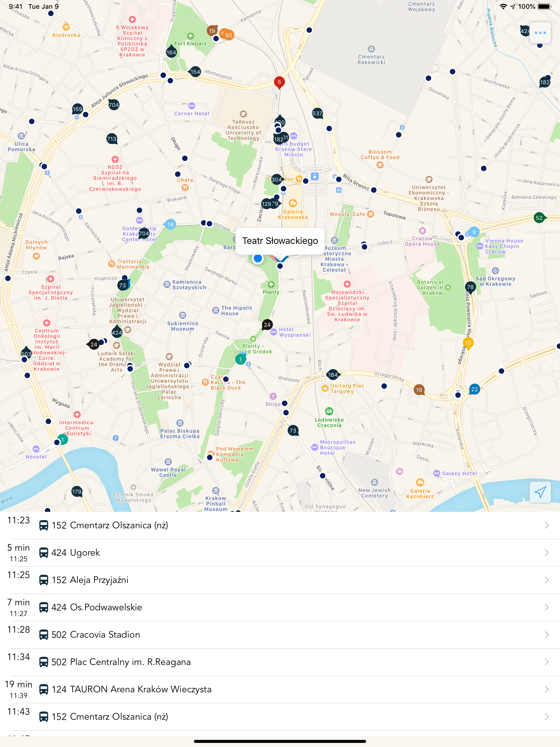Tap the Galeria Kazimierz shopping icon
This screenshot has width=560, height=747.
tap(420, 482)
